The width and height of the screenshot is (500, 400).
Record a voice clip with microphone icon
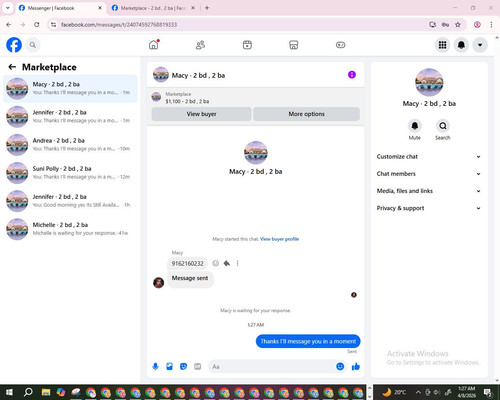tap(155, 367)
